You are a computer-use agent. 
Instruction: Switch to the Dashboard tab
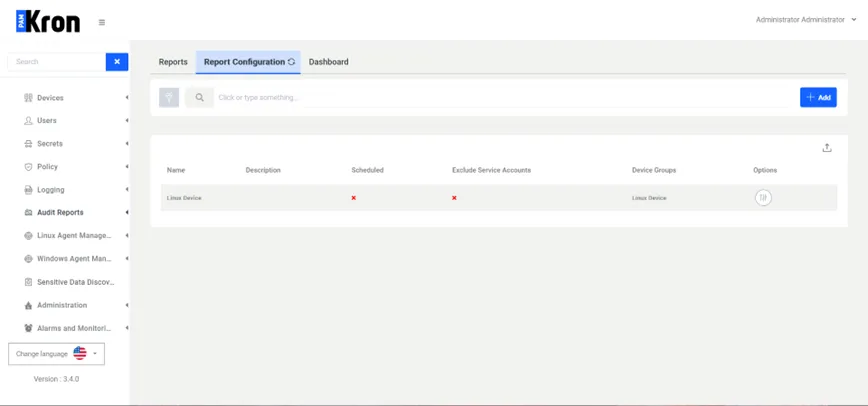point(329,62)
